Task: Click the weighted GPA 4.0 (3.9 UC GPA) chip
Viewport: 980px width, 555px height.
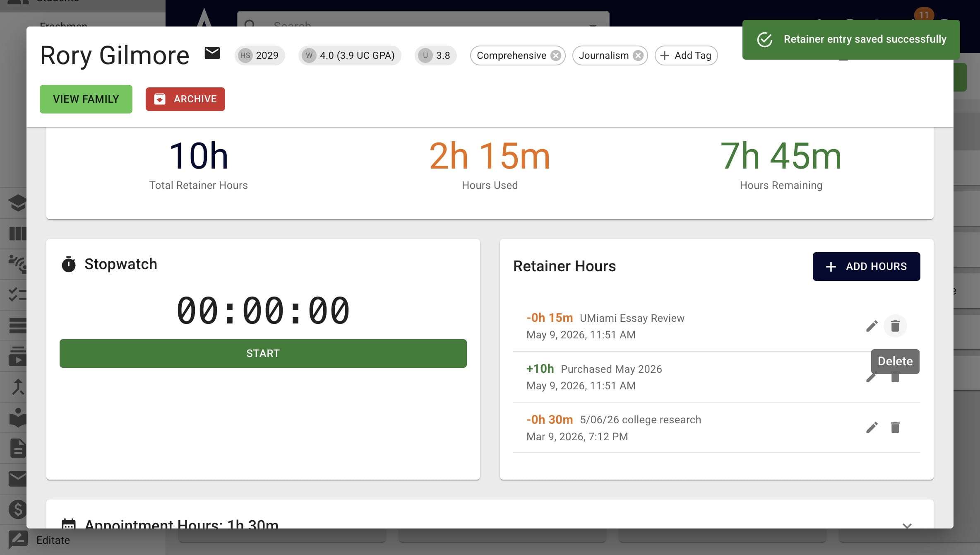Action: tap(350, 55)
